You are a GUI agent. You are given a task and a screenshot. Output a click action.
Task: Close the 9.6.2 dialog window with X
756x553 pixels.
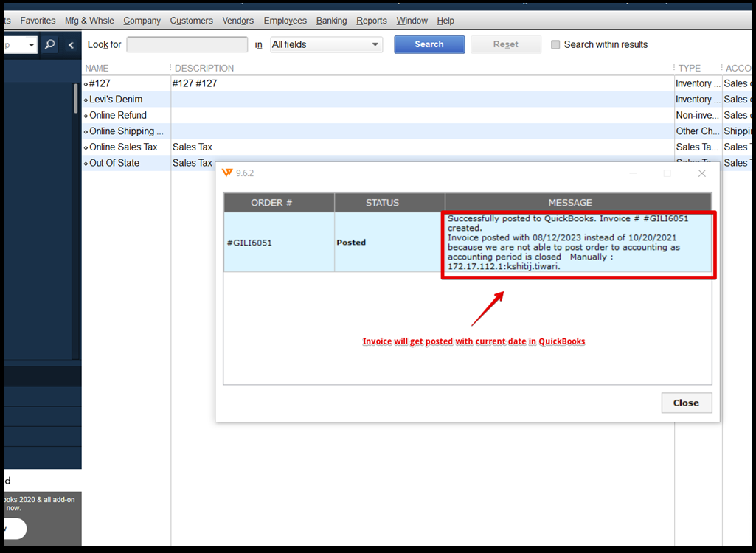(x=701, y=173)
